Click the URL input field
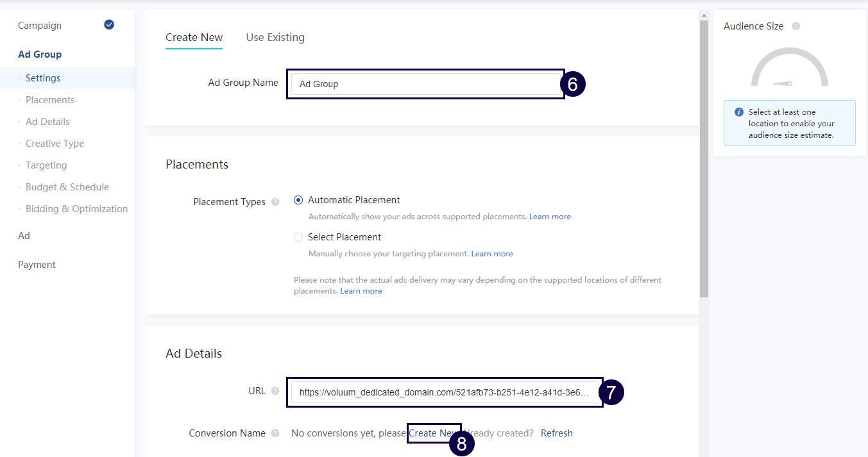The image size is (868, 457). coord(444,392)
